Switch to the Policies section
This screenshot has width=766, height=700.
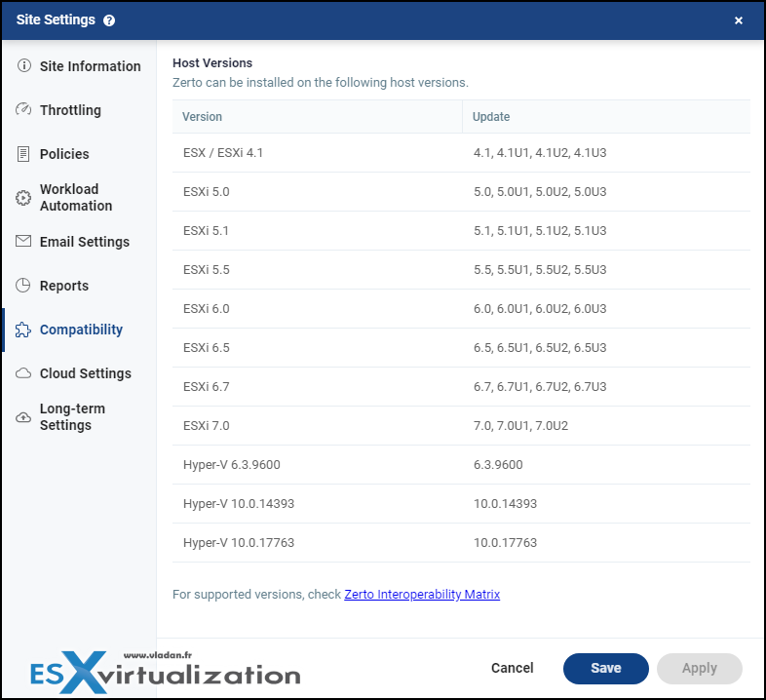79,154
